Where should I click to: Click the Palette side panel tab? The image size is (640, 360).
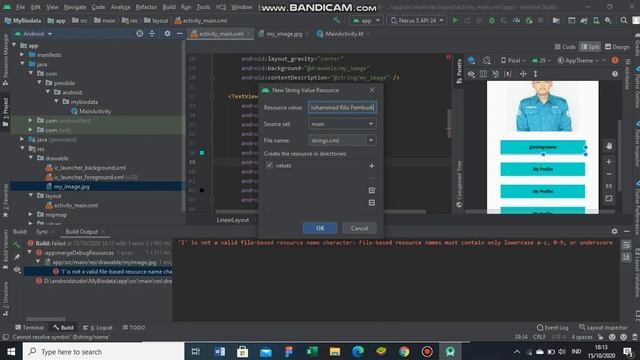(x=459, y=71)
